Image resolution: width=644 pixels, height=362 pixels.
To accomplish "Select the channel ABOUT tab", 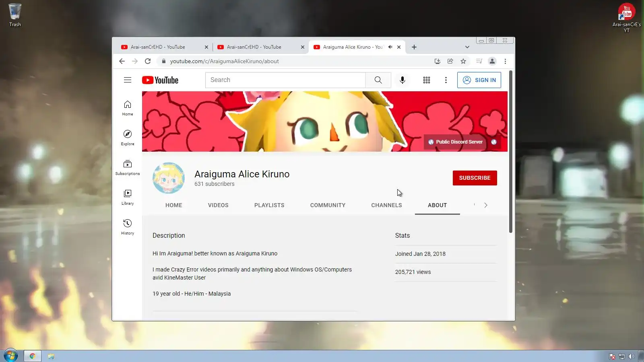I will (x=438, y=205).
